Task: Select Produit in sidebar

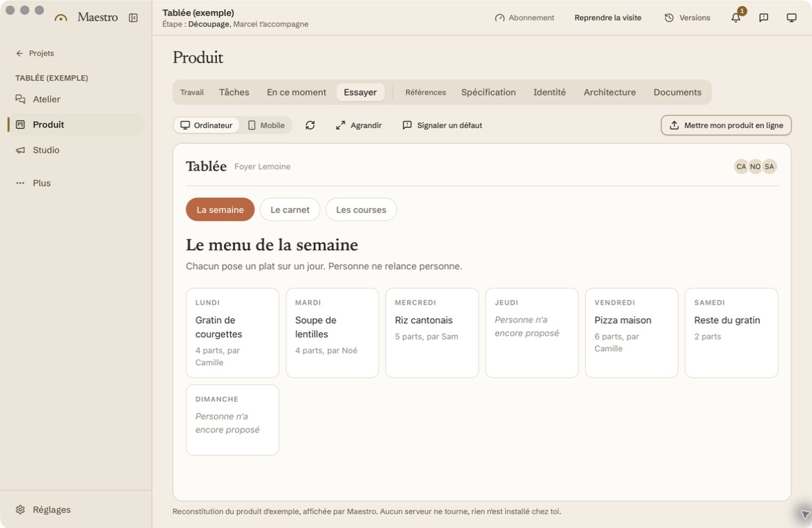Action: click(76, 124)
